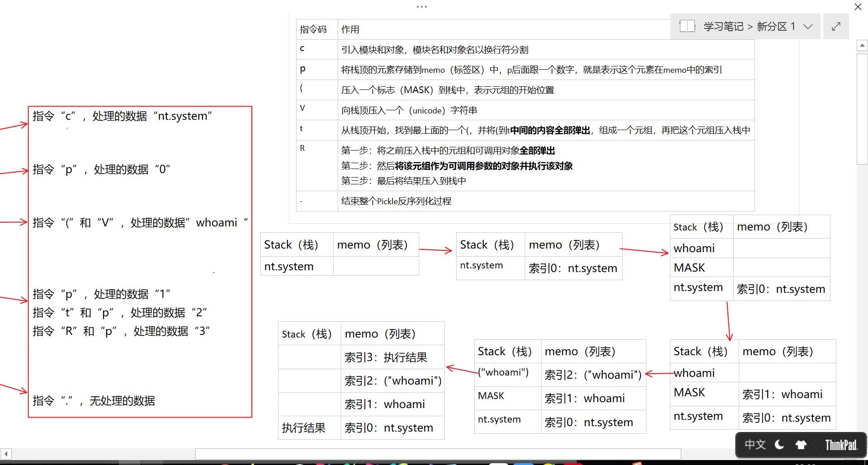Click the vertical scrollbar up arrow
The image size is (868, 465).
(x=862, y=45)
